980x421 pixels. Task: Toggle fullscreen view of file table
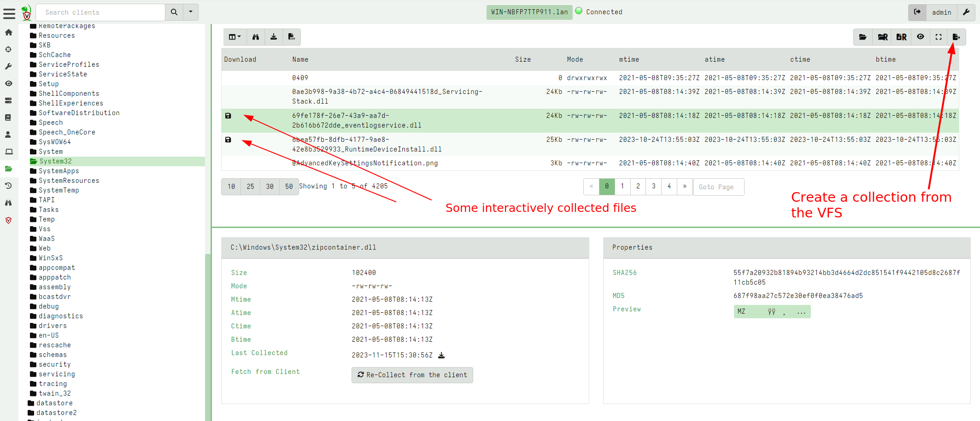click(939, 37)
